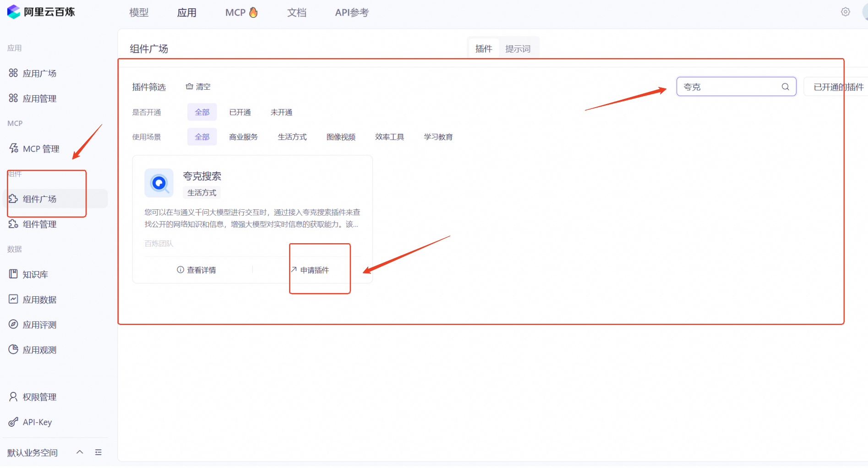Viewport: 868px width, 468px height.
Task: Switch to the 提示词 tab
Action: click(518, 49)
